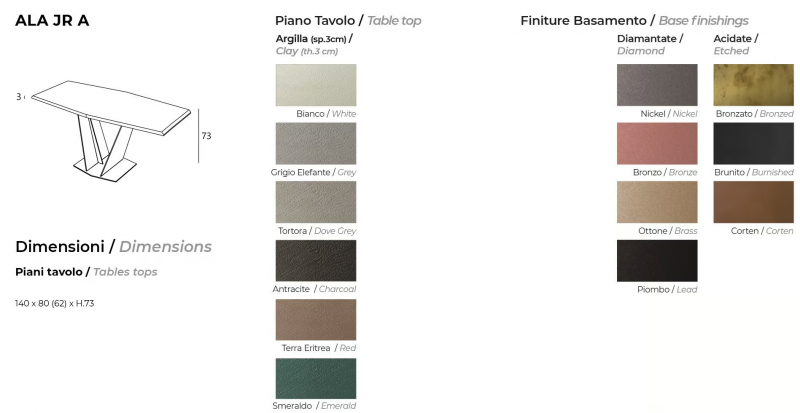The image size is (800, 413).
Task: Pick the Tortora dove grey swatch
Action: click(316, 202)
